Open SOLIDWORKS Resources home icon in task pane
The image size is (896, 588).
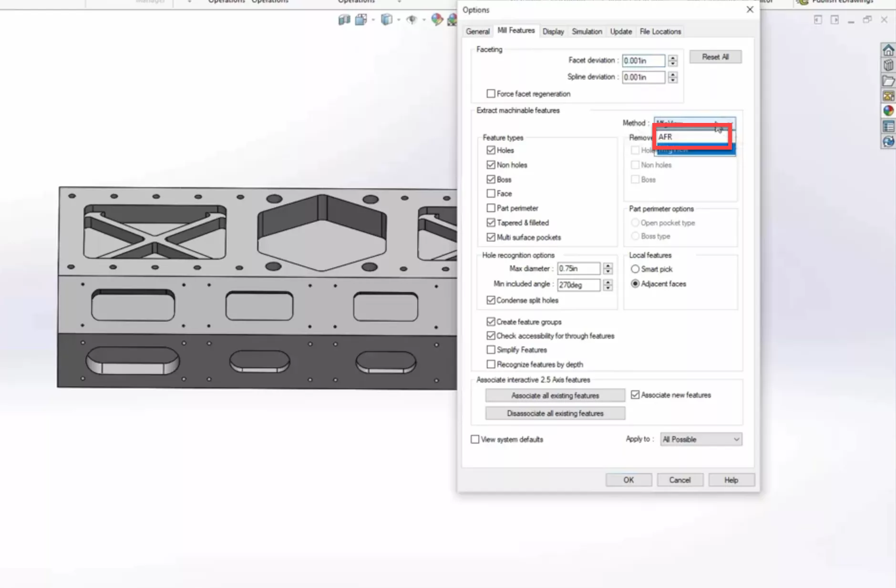point(888,50)
